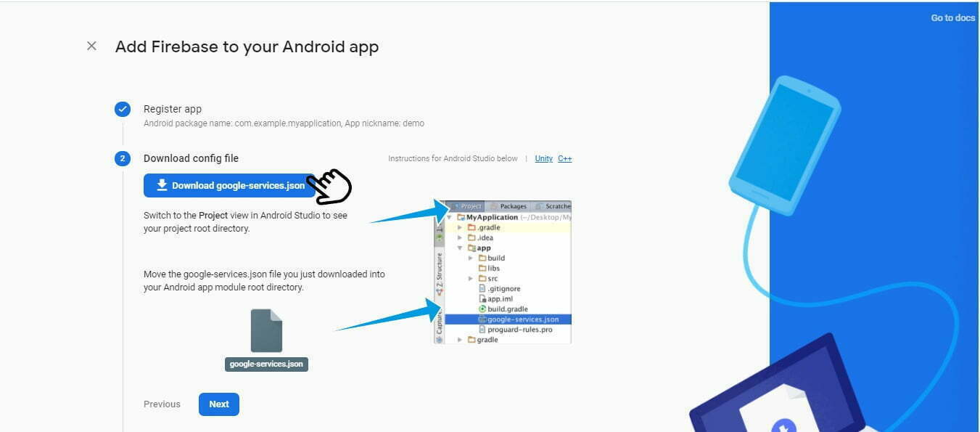Switch to the Packages tab
Screen dimensions: 980x432
tap(512, 206)
